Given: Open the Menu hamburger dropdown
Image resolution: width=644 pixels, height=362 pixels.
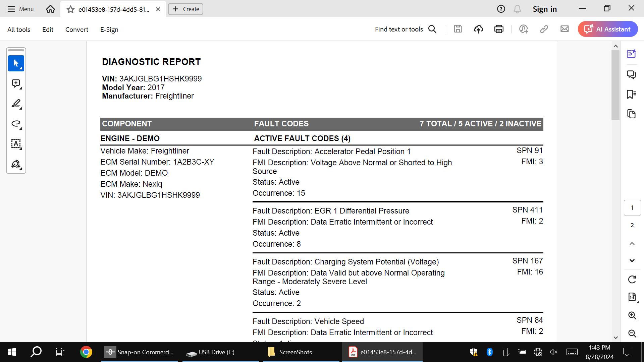Looking at the screenshot, I should 20,9.
